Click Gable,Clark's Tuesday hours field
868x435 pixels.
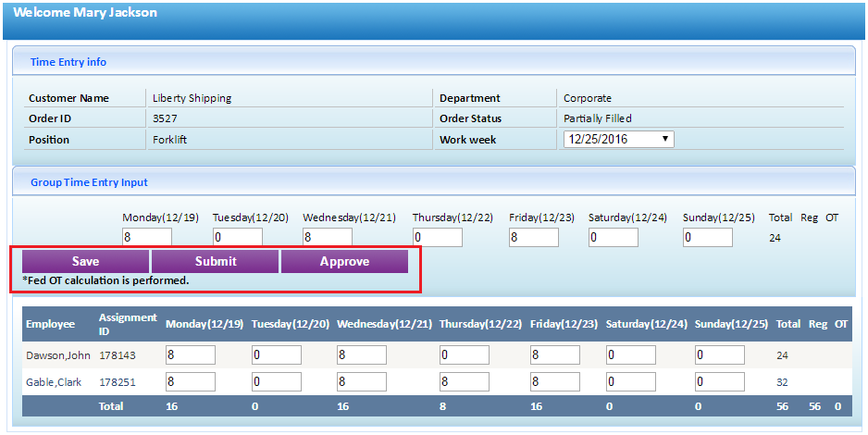click(x=277, y=382)
